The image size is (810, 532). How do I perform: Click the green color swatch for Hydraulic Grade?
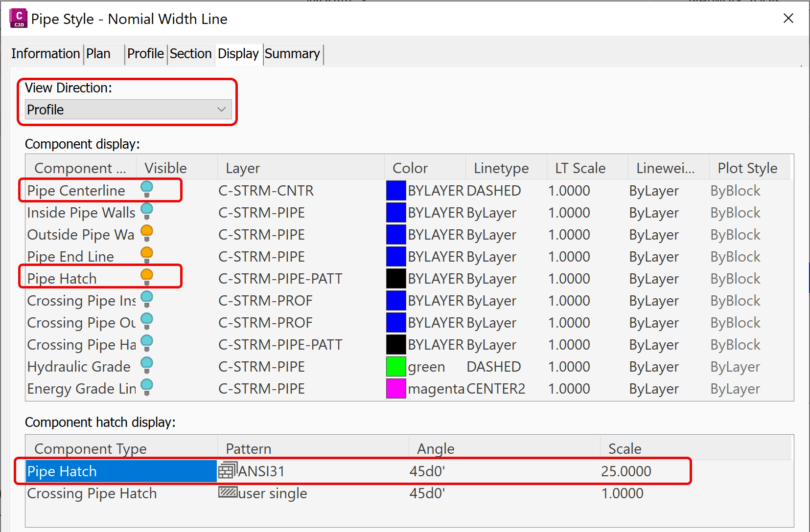pos(396,366)
